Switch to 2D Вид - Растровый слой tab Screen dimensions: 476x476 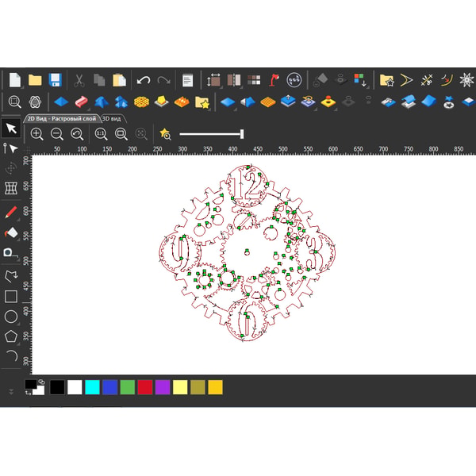click(x=62, y=119)
